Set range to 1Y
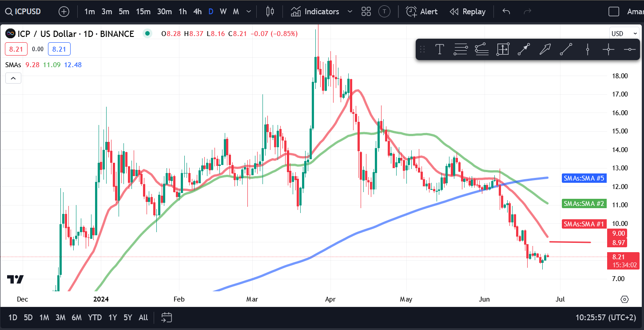The width and height of the screenshot is (644, 330). pos(113,318)
